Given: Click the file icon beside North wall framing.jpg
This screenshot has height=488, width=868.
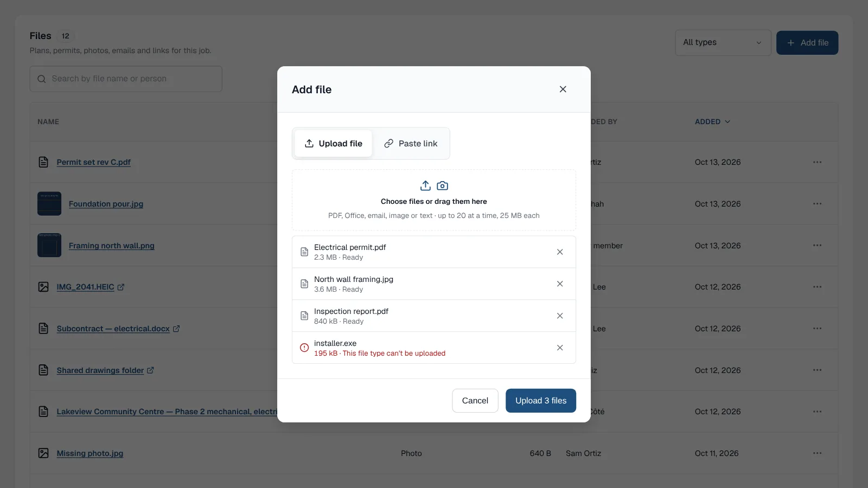Looking at the screenshot, I should pyautogui.click(x=304, y=284).
